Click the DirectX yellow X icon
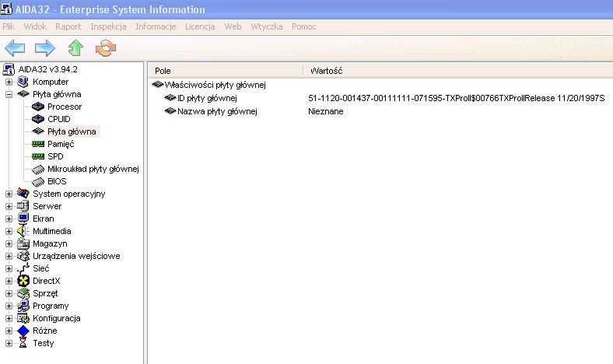 coord(23,281)
